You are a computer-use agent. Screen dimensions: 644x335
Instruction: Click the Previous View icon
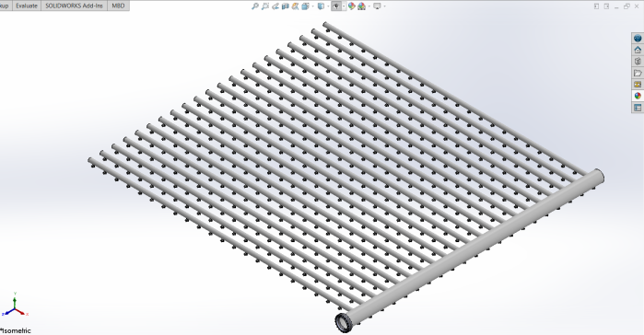point(275,6)
